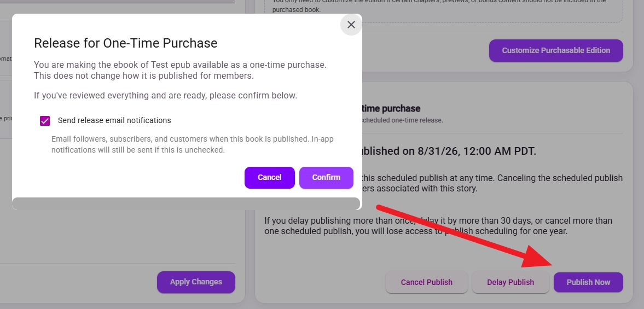Open Customize Purchasable Edition
This screenshot has width=644, height=309.
[556, 50]
